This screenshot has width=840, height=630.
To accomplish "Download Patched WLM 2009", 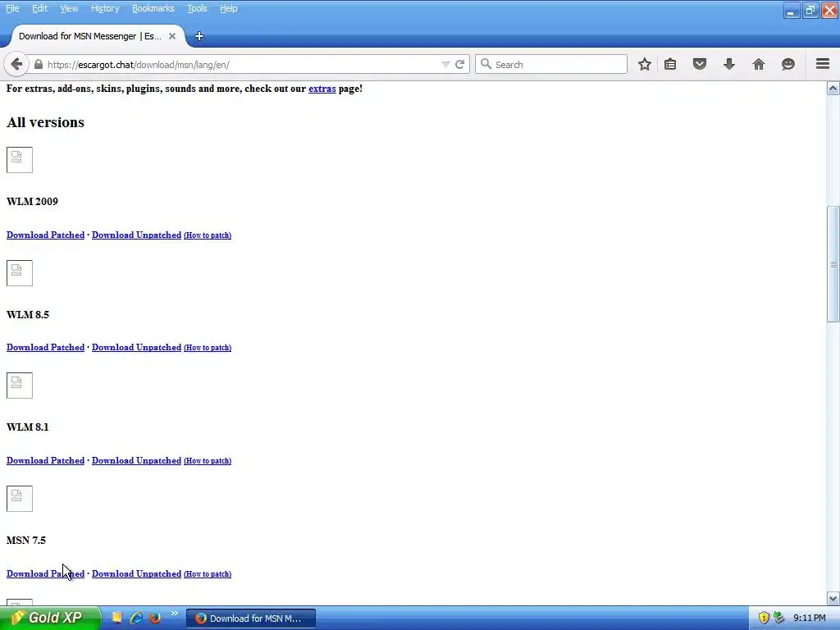I will [46, 235].
